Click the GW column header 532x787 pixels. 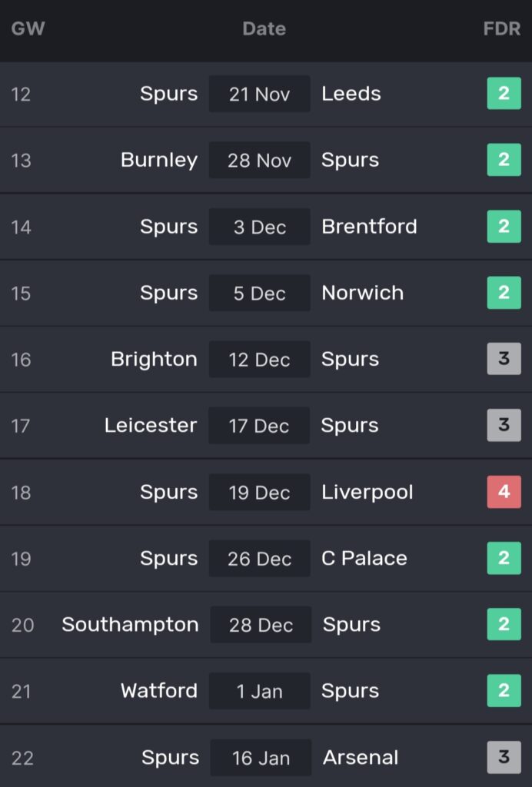tap(28, 29)
